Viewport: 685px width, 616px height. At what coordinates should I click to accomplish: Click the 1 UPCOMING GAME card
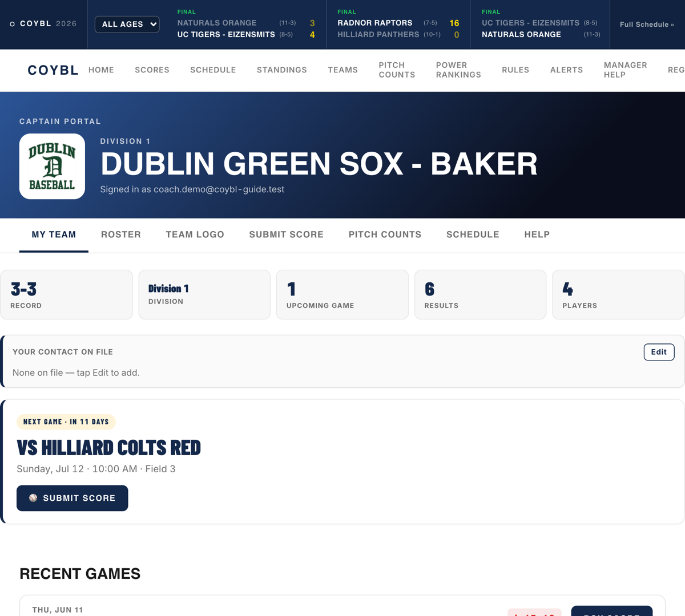[x=342, y=295]
